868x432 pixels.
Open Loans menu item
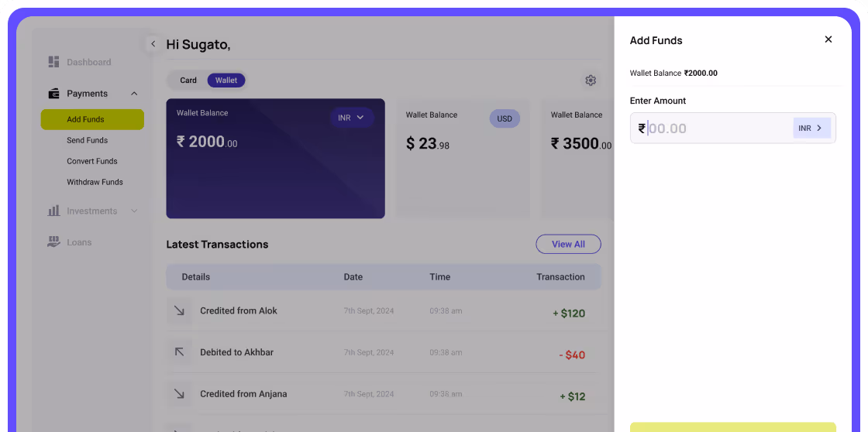pos(79,242)
